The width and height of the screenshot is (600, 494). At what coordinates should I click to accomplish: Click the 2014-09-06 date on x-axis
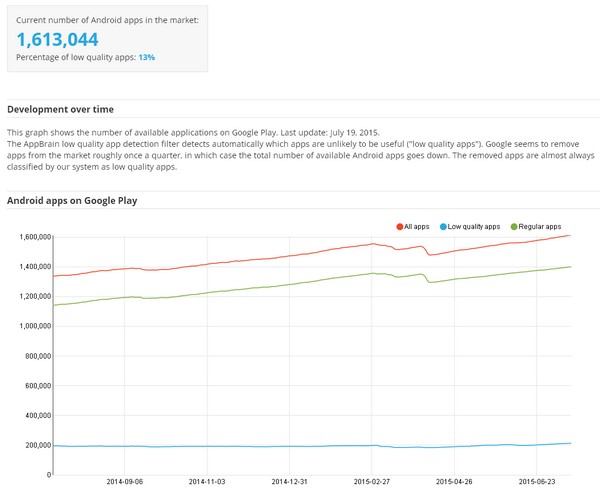(x=126, y=480)
